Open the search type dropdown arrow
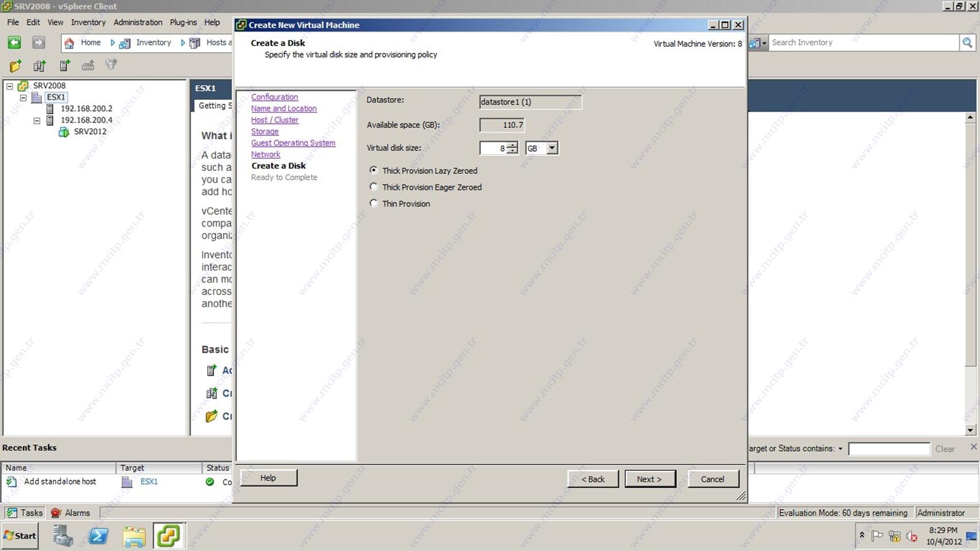The image size is (980, 551). [x=764, y=43]
